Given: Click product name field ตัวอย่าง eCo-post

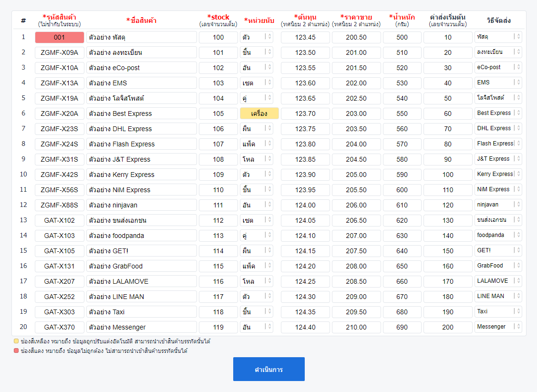Looking at the screenshot, I should pos(142,68).
